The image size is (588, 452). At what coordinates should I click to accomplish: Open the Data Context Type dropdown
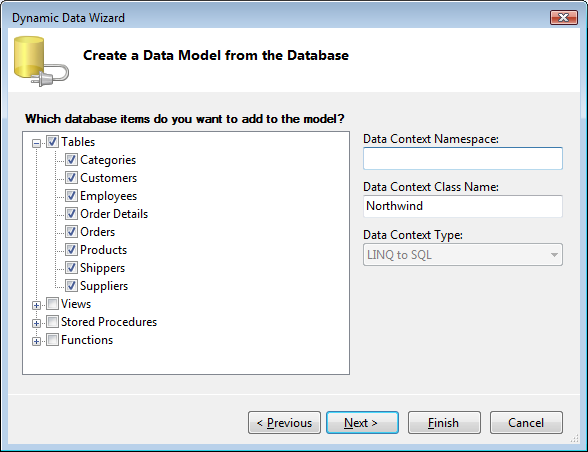coord(463,255)
